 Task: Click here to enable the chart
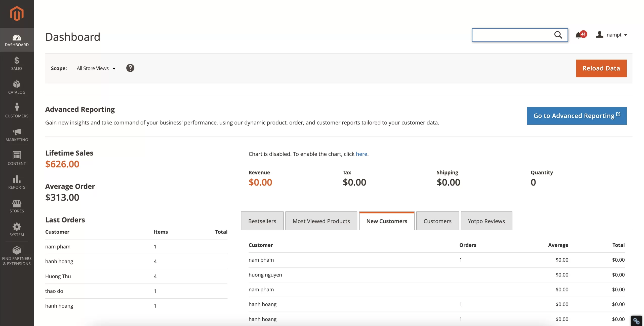coord(361,154)
